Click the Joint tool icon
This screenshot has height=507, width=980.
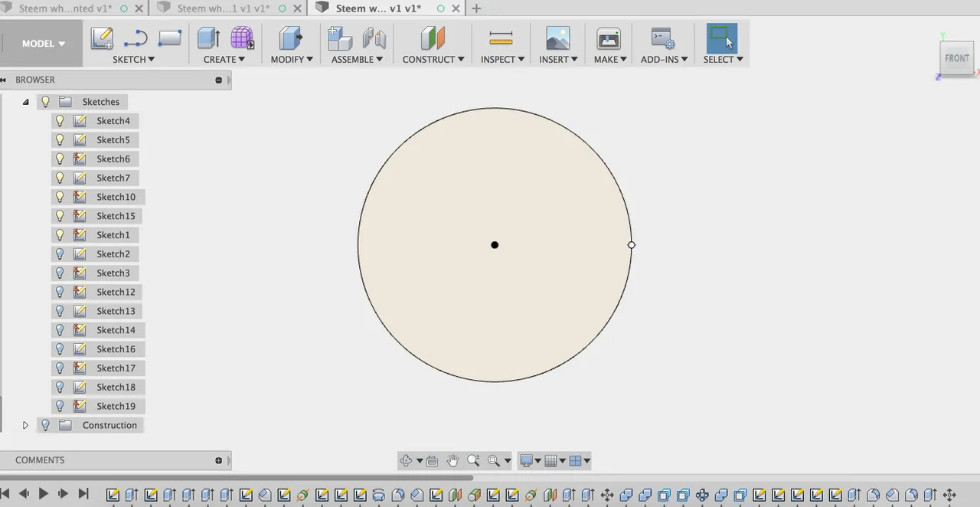point(374,38)
